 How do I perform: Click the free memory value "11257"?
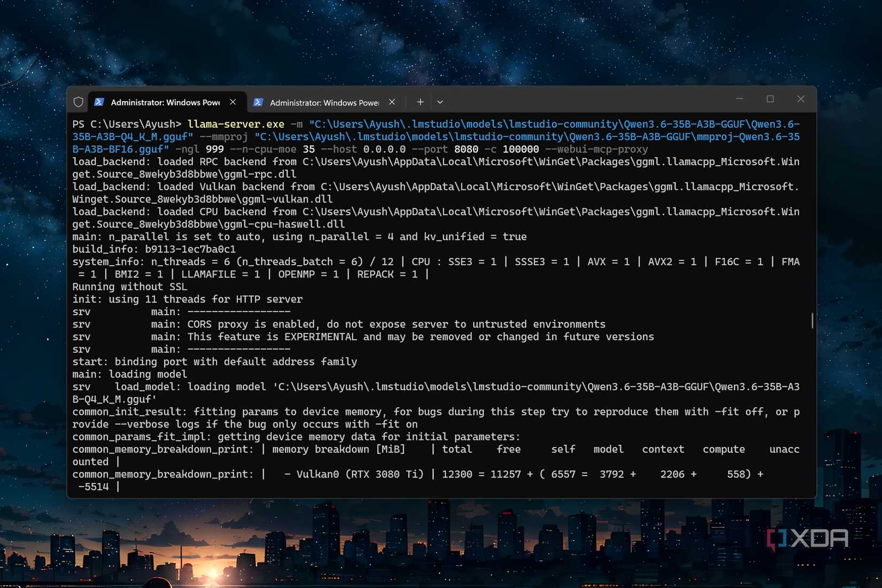click(x=506, y=475)
